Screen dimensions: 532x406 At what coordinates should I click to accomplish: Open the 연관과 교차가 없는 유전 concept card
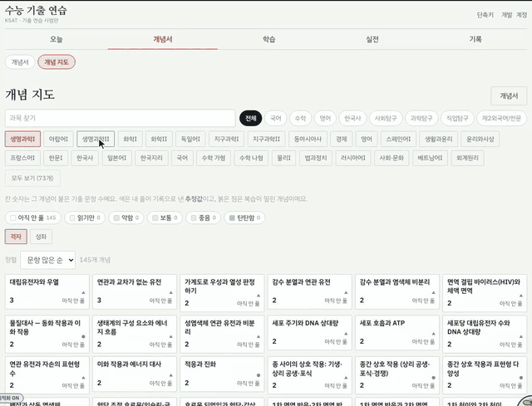[135, 291]
